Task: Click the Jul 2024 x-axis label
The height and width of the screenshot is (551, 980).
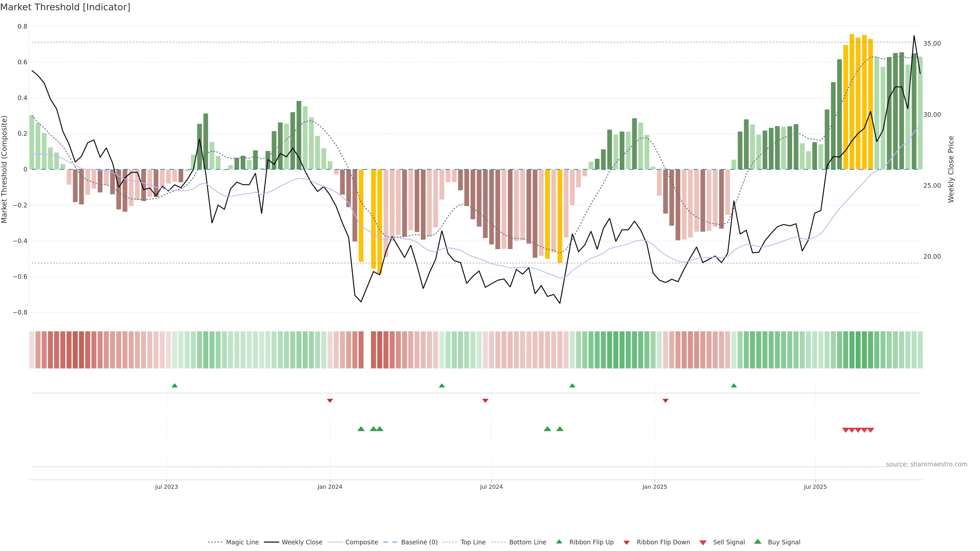Action: click(x=491, y=487)
